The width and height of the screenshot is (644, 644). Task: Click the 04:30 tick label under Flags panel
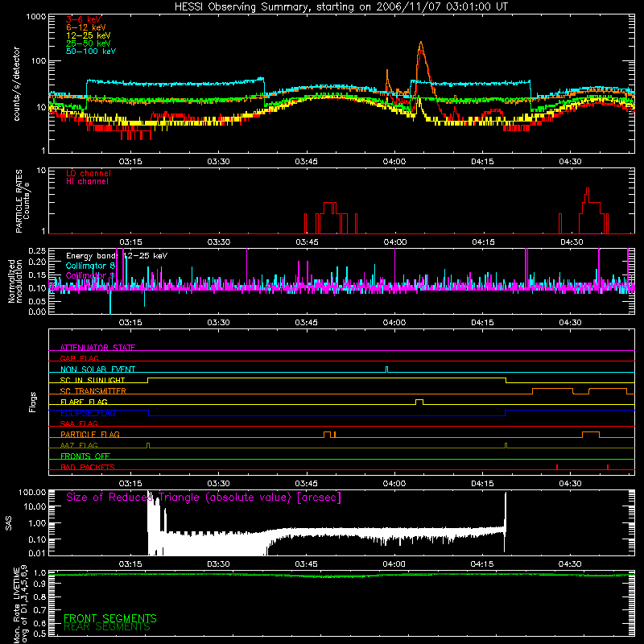tap(570, 484)
